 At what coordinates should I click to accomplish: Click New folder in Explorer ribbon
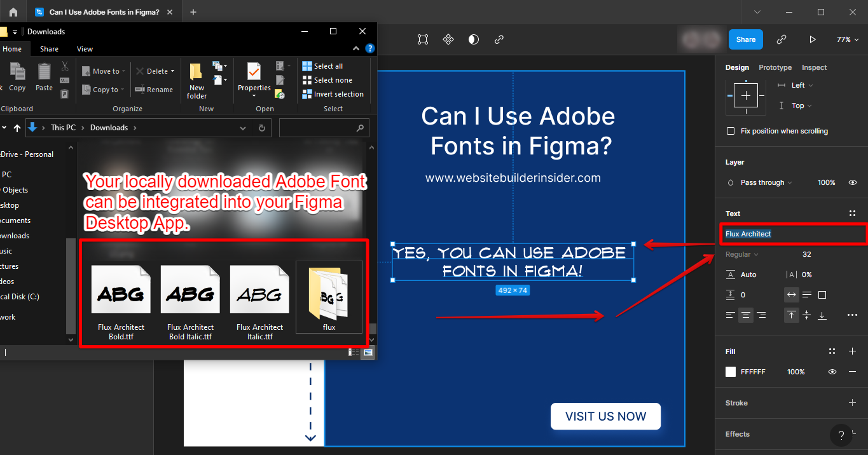pos(197,81)
